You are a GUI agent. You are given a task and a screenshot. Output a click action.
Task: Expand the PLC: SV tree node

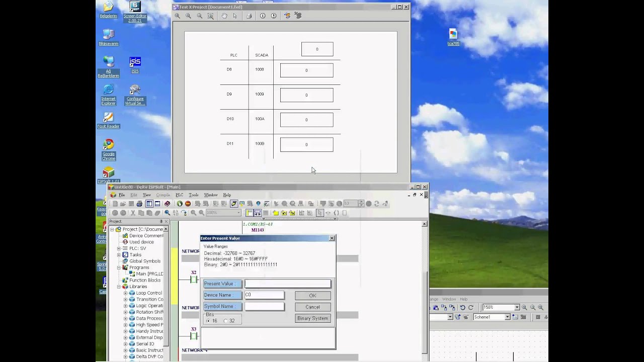point(119,248)
